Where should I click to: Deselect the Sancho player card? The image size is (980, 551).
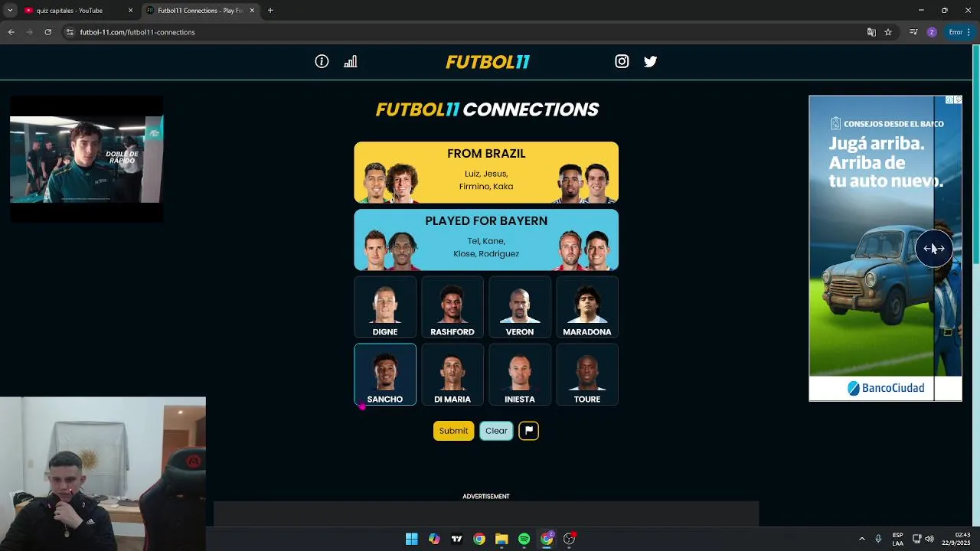pyautogui.click(x=385, y=374)
